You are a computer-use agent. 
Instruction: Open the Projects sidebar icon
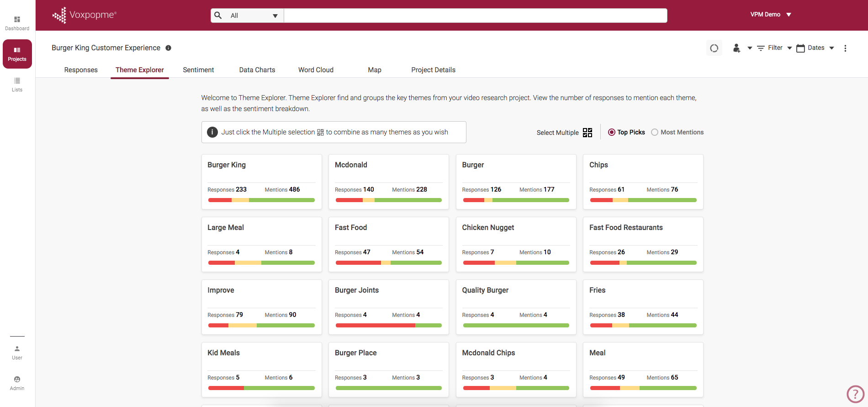(x=17, y=54)
